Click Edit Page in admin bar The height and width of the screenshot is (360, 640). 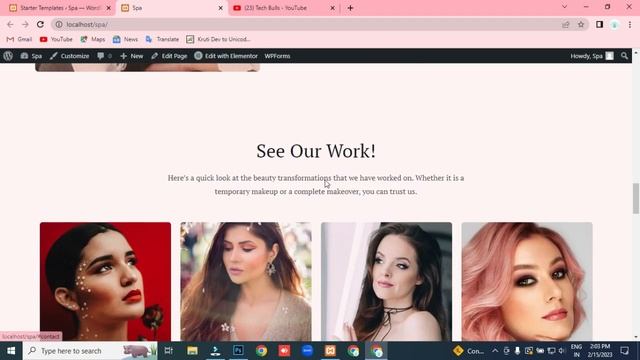pos(169,56)
